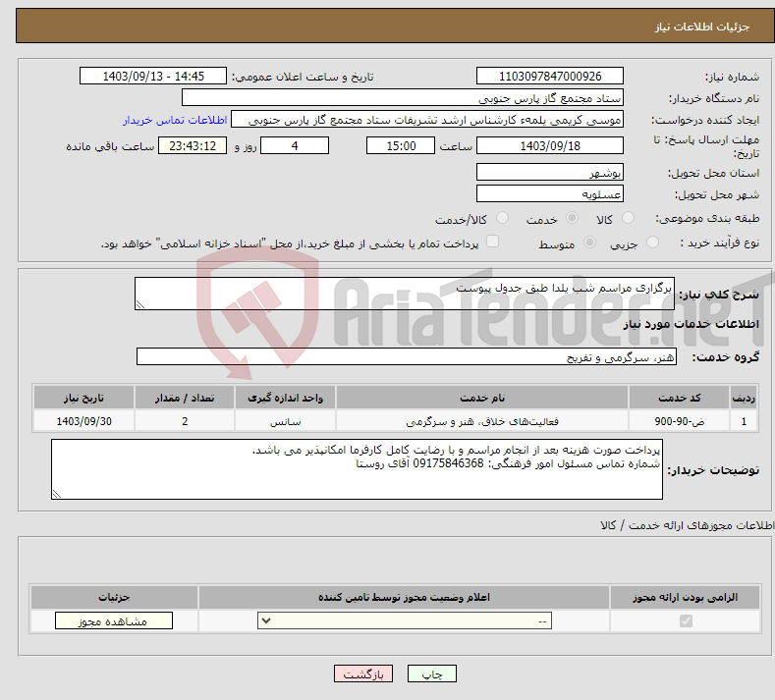This screenshot has height=700, width=775.
Task: Open permit status dropdown
Action: (405, 620)
